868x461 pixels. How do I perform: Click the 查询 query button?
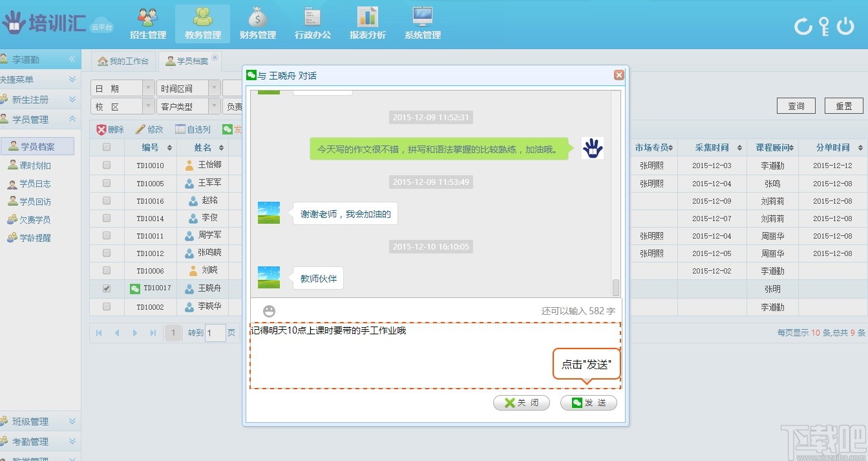796,105
